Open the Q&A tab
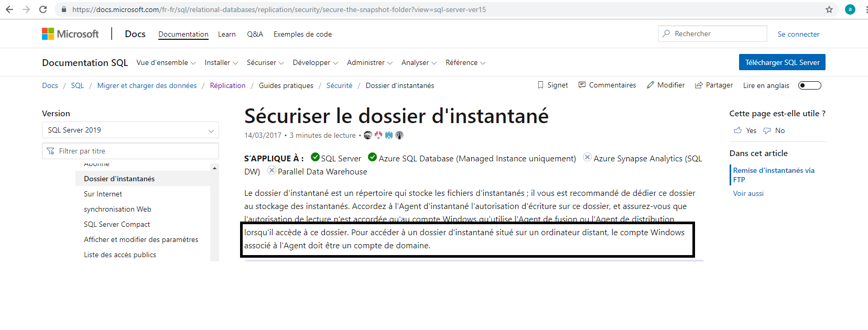The height and width of the screenshot is (330, 868). click(x=255, y=34)
